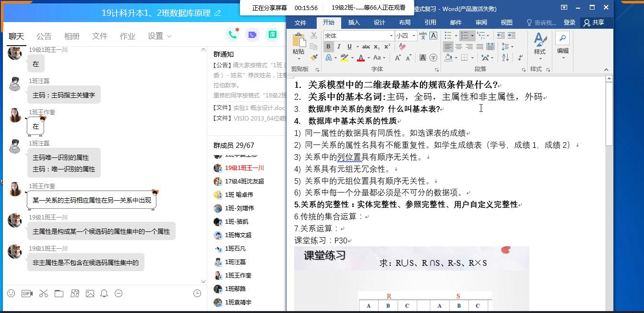This screenshot has height=313, width=644.
Task: Click the Format Painter brush in Word
Action: tap(314, 57)
